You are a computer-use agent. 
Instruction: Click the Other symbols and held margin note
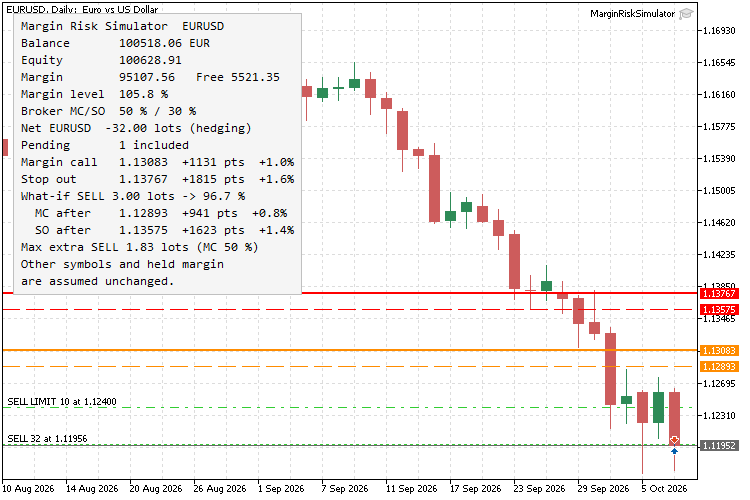(x=122, y=273)
